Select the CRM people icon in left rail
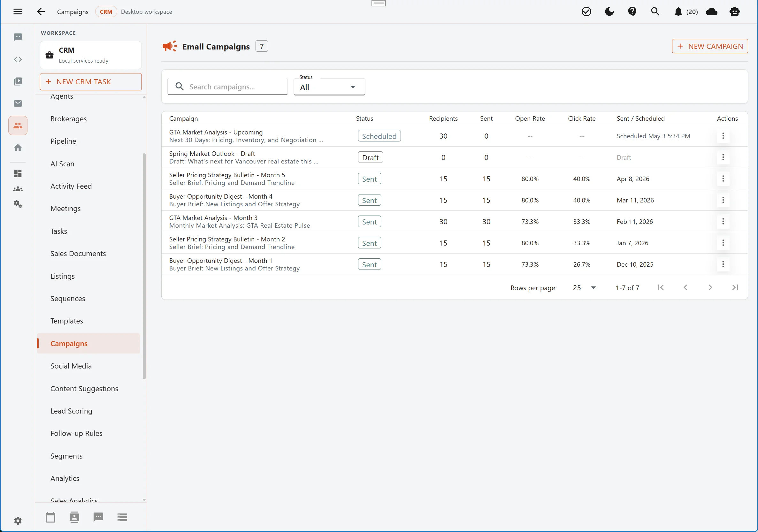Image resolution: width=758 pixels, height=532 pixels. (x=18, y=125)
